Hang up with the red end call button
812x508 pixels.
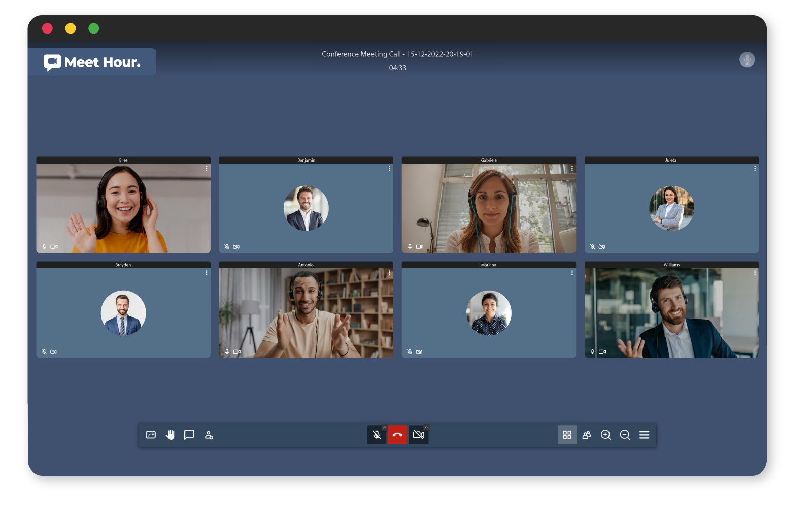(x=397, y=435)
